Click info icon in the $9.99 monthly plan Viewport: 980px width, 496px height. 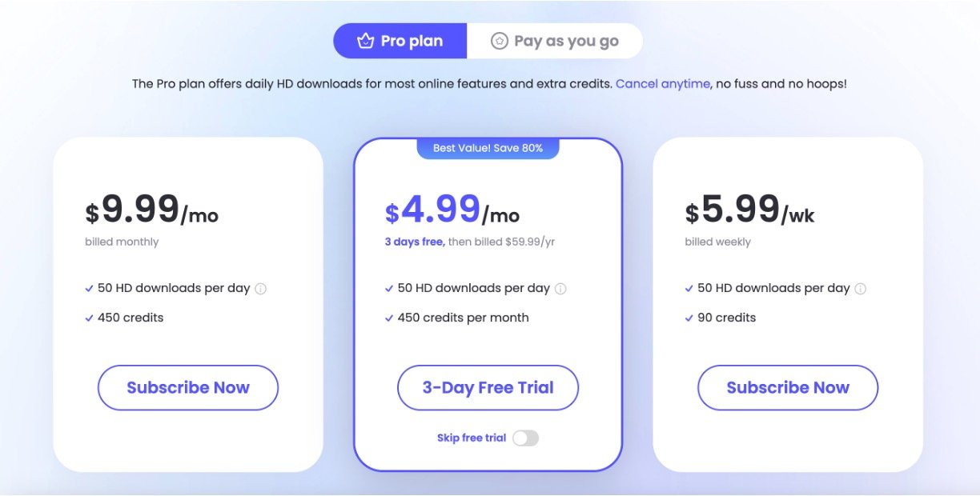click(260, 289)
